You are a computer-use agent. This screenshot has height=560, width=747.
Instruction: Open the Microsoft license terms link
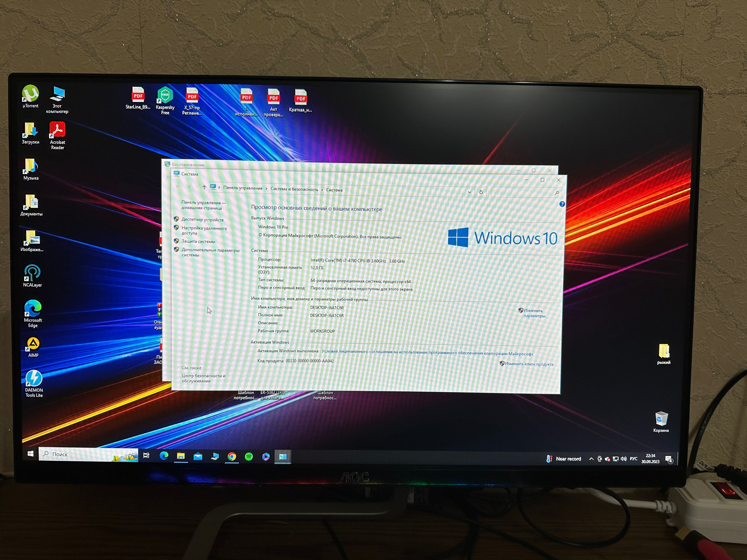pos(427,352)
